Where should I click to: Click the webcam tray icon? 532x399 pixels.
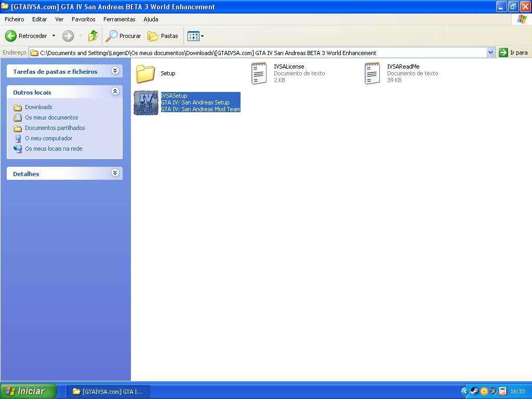point(494,392)
